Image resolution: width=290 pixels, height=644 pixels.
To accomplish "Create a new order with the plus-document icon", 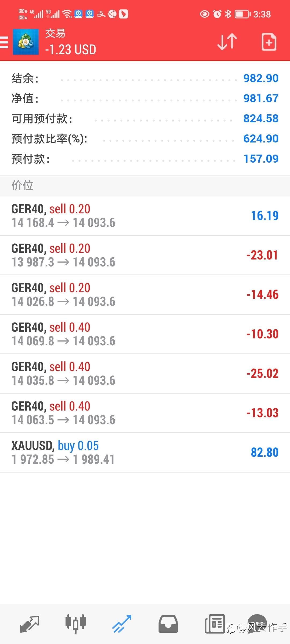I will tap(269, 42).
